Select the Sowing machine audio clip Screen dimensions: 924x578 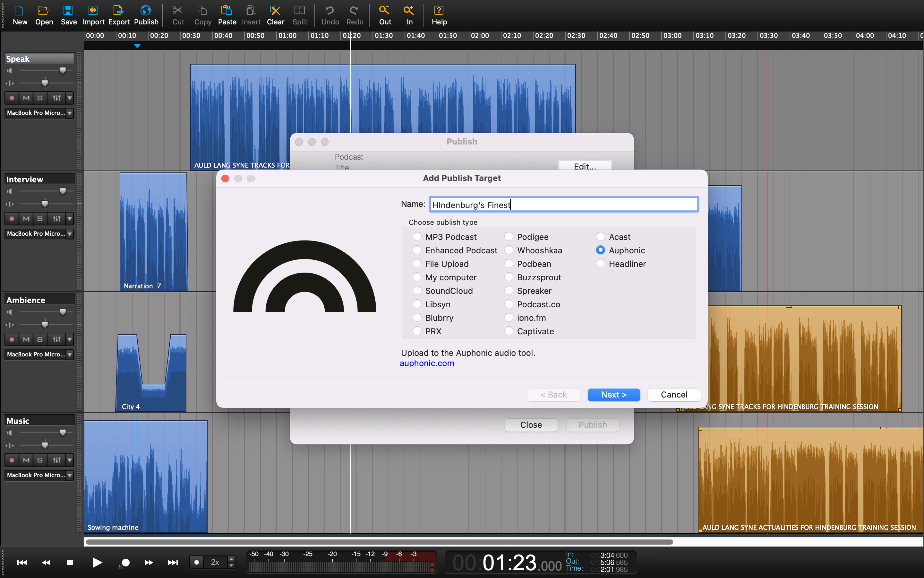click(x=145, y=476)
